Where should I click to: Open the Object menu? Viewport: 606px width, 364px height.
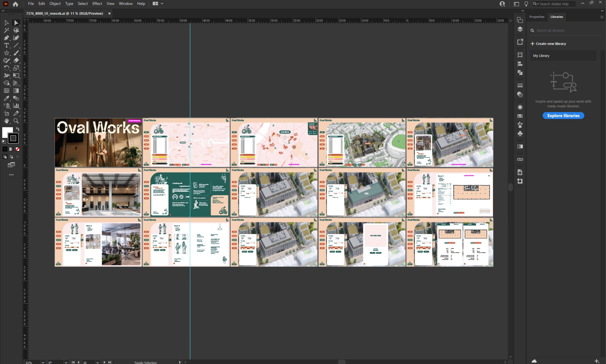click(55, 4)
